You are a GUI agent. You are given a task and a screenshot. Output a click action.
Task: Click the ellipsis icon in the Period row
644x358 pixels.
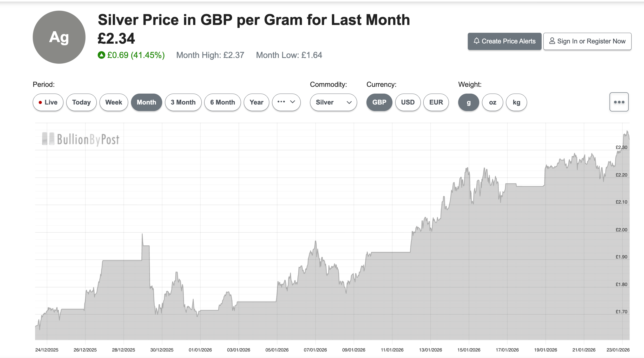281,102
